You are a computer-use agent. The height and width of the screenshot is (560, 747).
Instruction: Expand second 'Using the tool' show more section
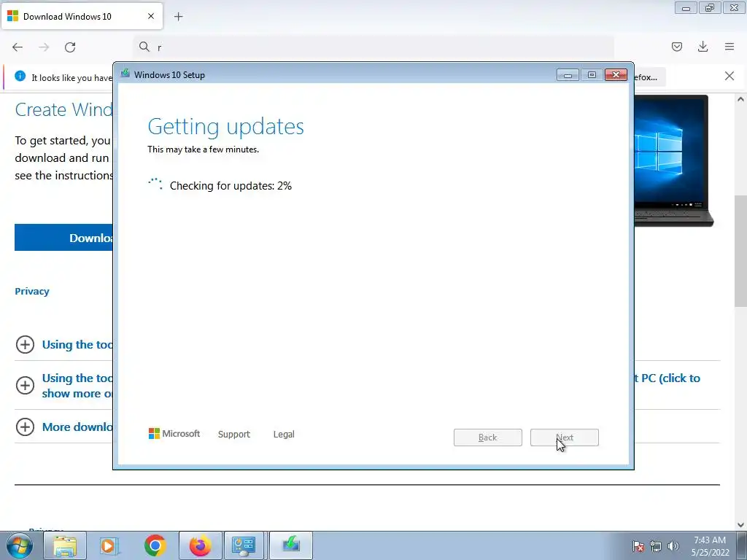point(25,385)
